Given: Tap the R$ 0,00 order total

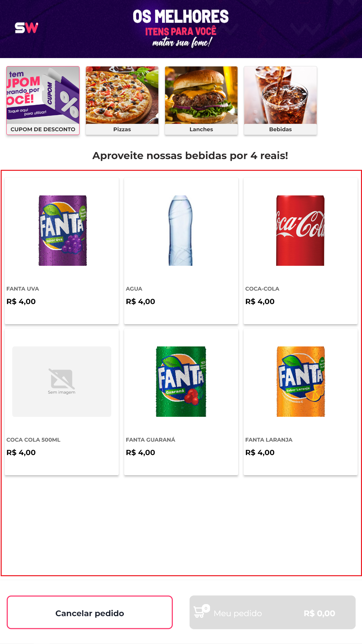Looking at the screenshot, I should [x=319, y=613].
